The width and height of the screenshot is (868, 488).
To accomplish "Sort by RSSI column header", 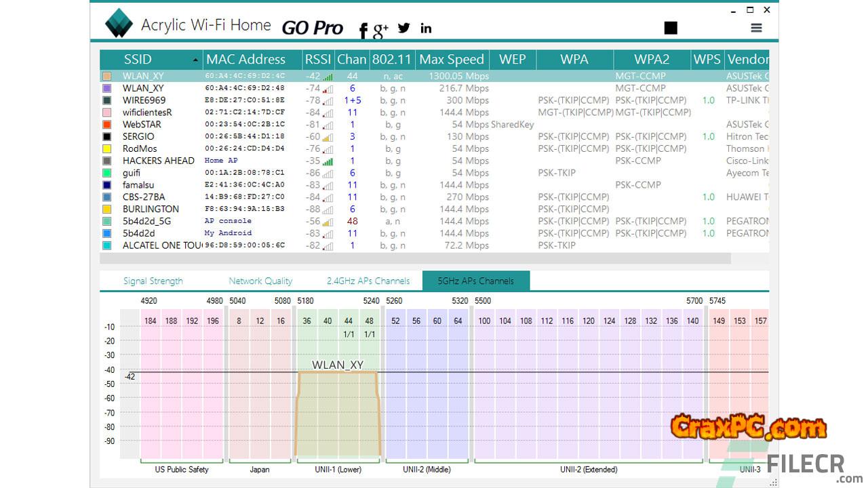I will tap(317, 60).
